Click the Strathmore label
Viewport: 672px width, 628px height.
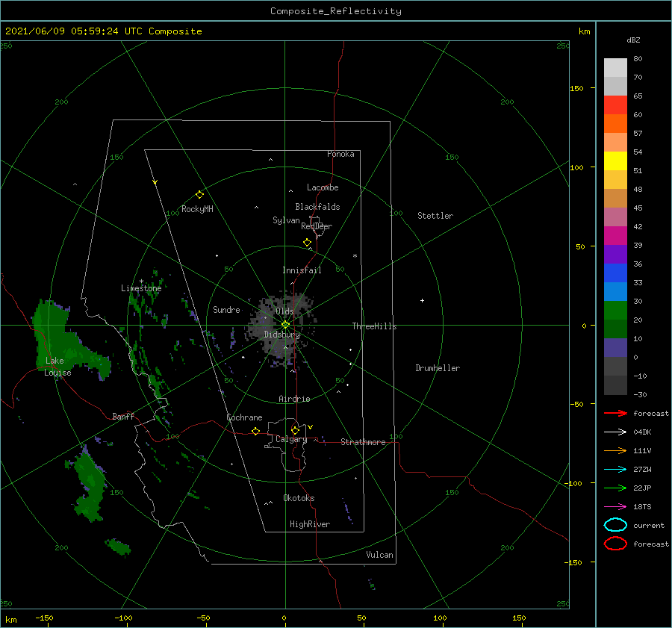[363, 442]
